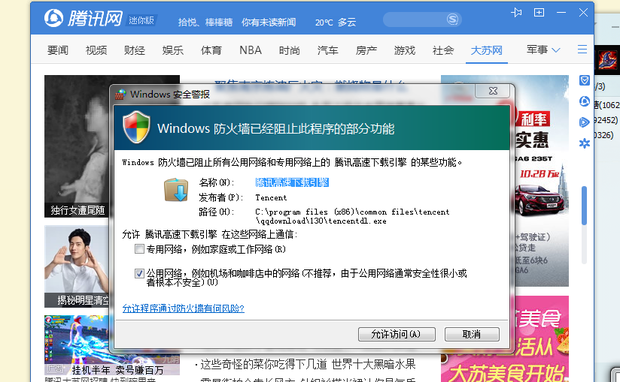Open the 独行女遭尾随 news thumbnail
Viewport: 620px width, 382px height.
[76, 146]
